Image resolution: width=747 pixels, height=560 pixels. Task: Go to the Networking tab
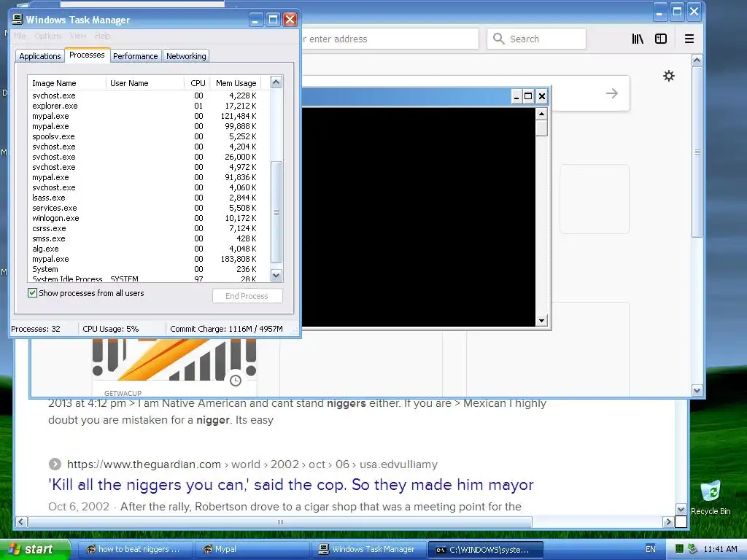click(x=186, y=56)
